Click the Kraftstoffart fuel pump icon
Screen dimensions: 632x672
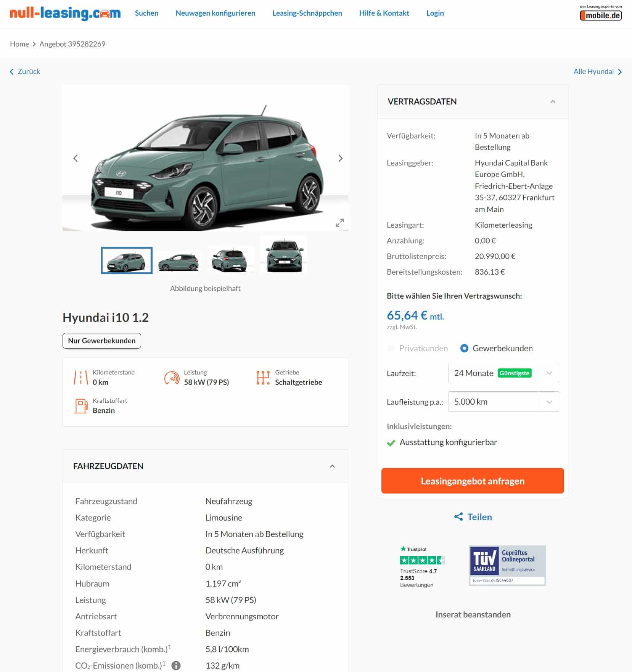81,406
